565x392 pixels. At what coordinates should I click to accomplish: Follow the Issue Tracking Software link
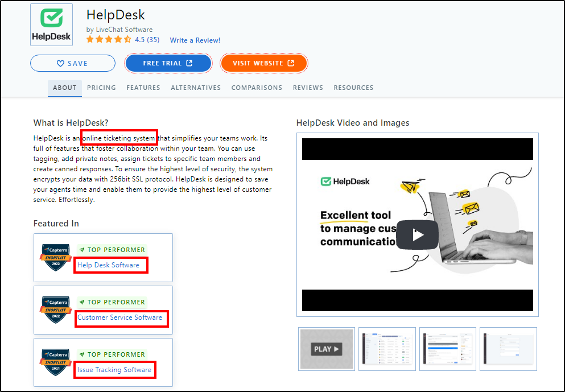114,370
